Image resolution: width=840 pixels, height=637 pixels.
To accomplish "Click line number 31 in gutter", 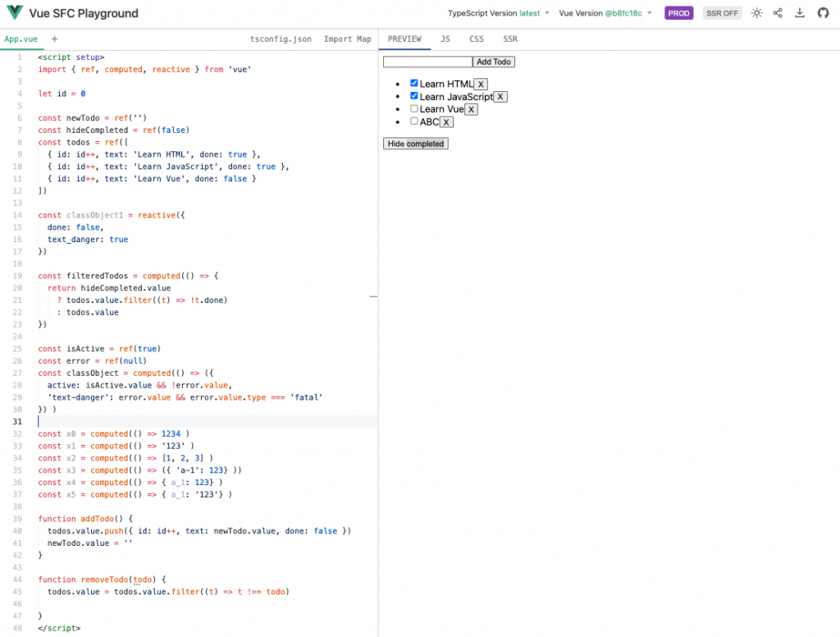I will point(18,421).
